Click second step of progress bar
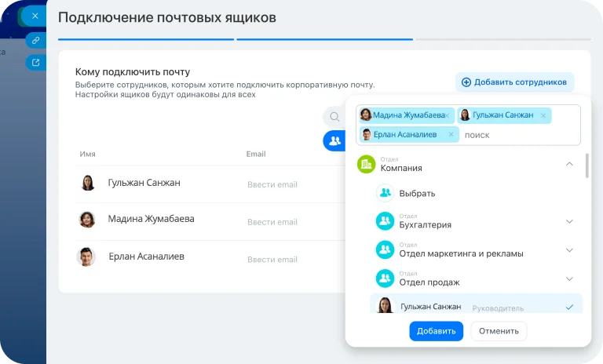 pyautogui.click(x=324, y=39)
